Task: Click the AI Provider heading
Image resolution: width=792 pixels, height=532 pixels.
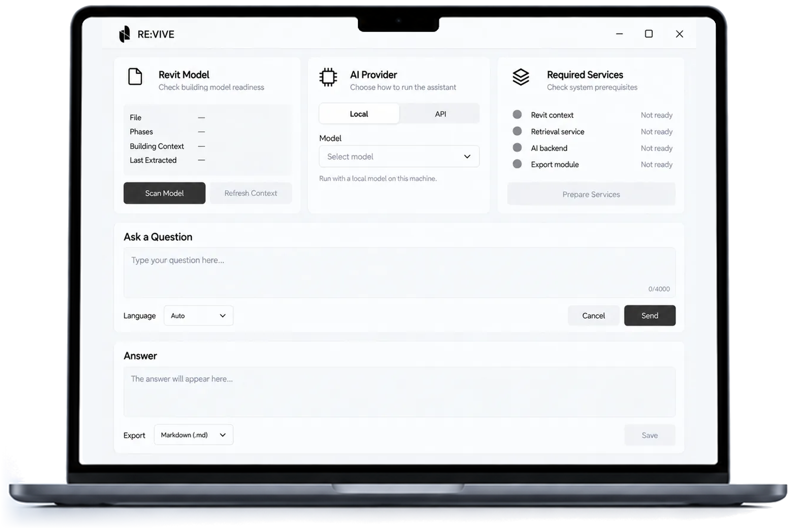Action: pyautogui.click(x=373, y=75)
